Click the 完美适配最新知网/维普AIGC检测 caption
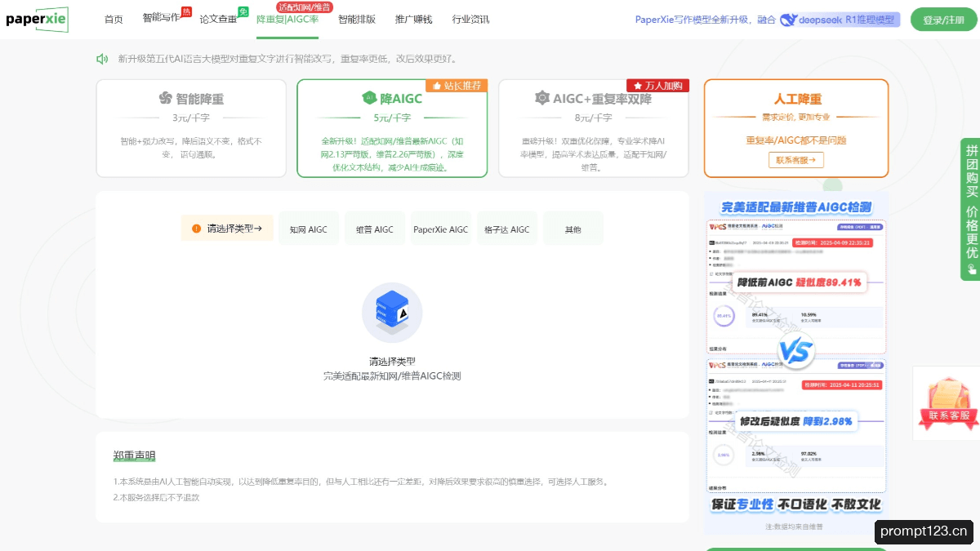The height and width of the screenshot is (551, 980). (392, 376)
